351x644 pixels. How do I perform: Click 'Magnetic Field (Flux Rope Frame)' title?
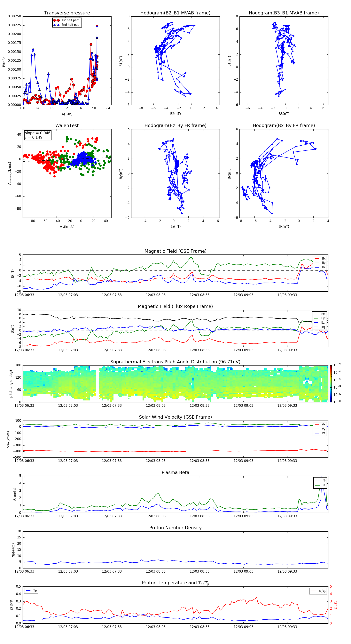tap(175, 307)
